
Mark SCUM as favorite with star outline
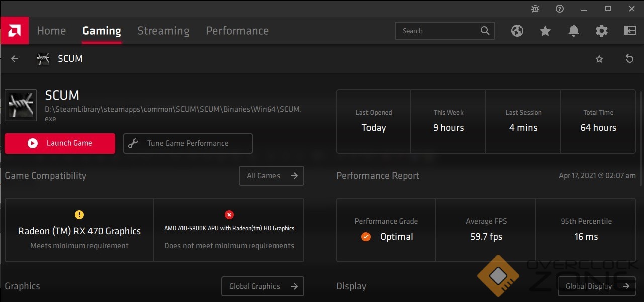(599, 59)
